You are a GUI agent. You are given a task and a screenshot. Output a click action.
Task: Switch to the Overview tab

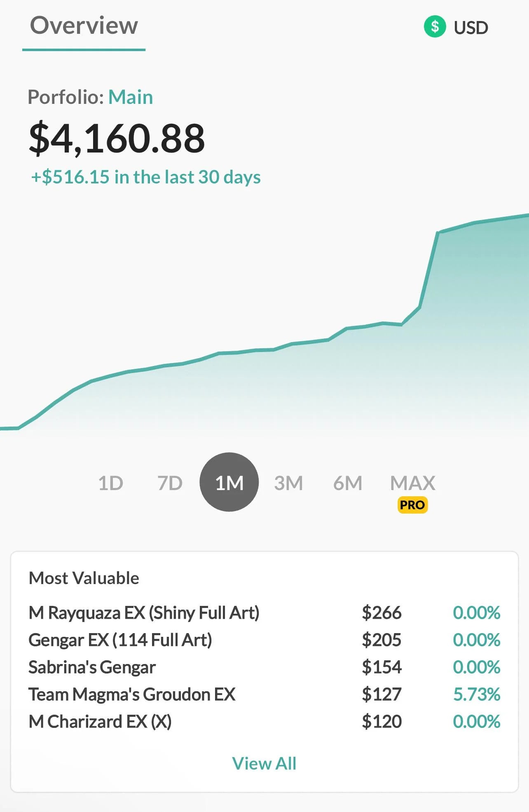tap(84, 26)
